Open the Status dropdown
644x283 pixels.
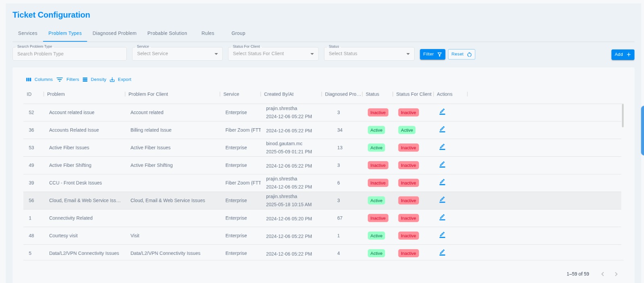tap(369, 54)
